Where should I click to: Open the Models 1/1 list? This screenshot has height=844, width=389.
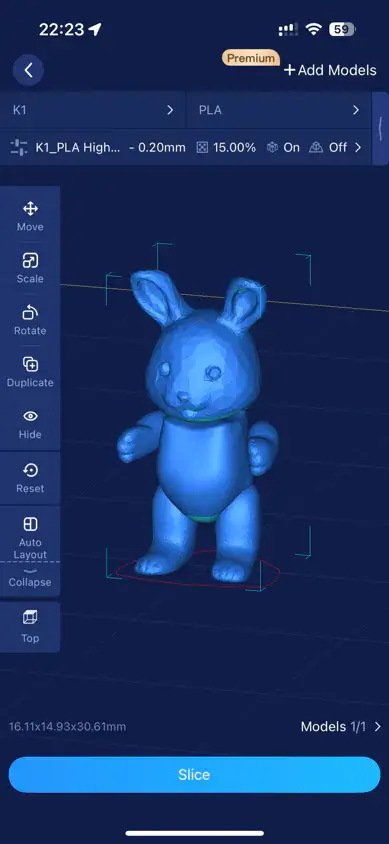click(x=341, y=727)
